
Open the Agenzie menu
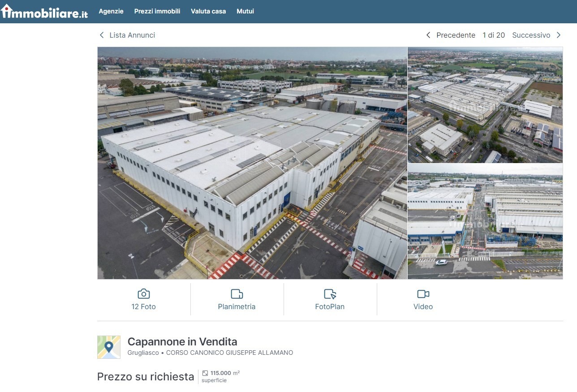click(111, 11)
